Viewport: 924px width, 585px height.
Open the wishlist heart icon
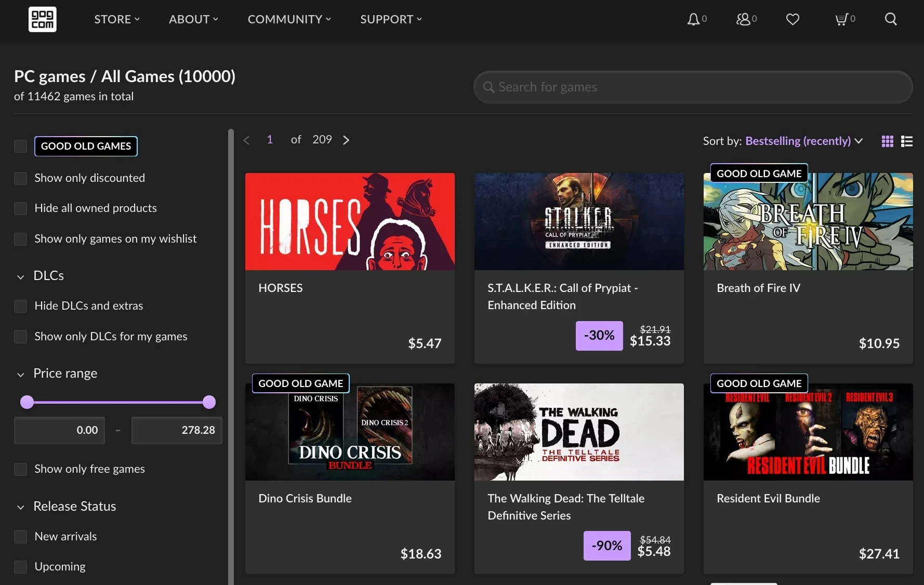coord(793,19)
